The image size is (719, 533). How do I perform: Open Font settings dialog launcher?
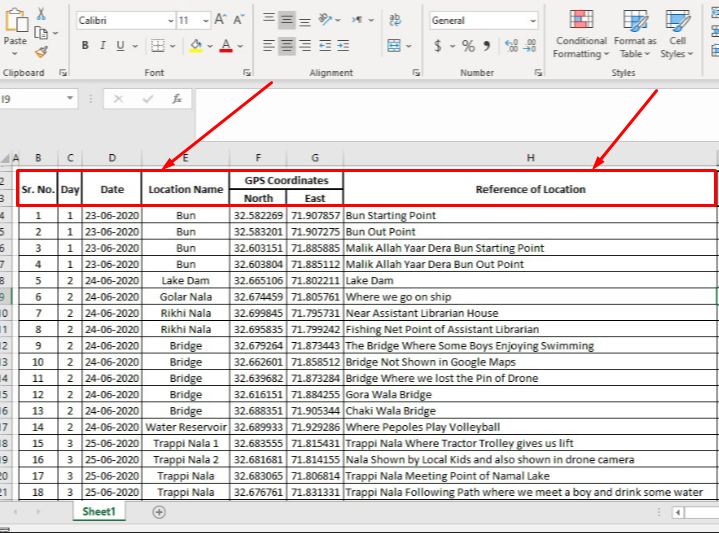tap(247, 72)
